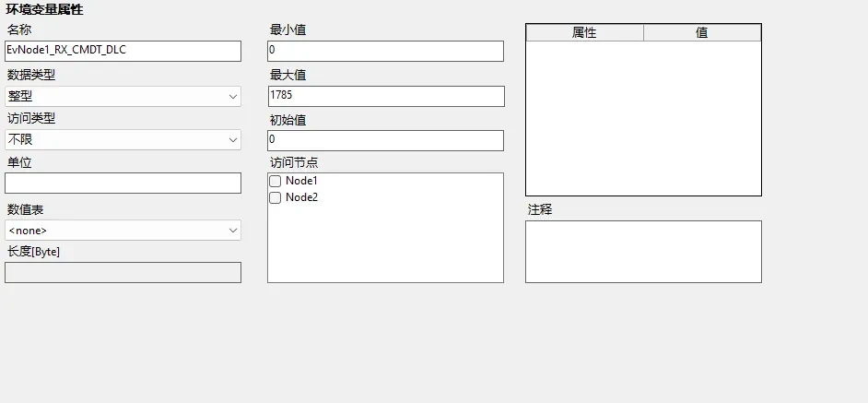The image size is (868, 403).
Task: Focus the 最小值 text box
Action: (x=385, y=51)
